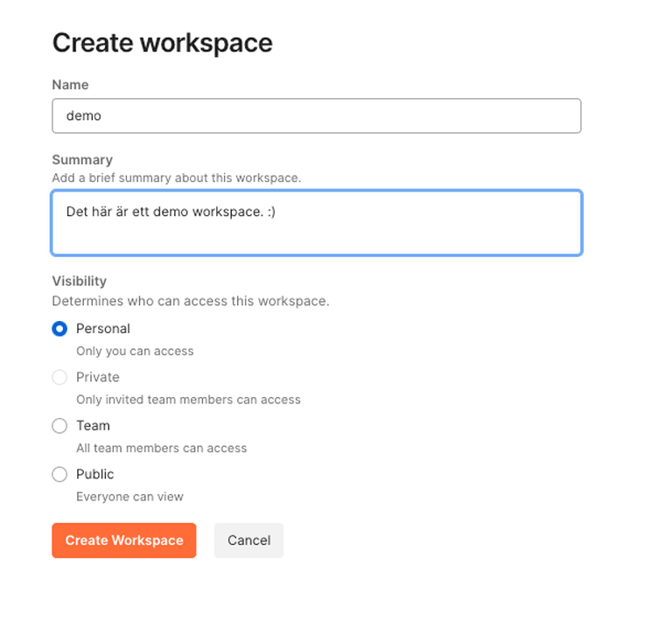Choose the Team radio button
672x642 pixels.
tap(59, 426)
